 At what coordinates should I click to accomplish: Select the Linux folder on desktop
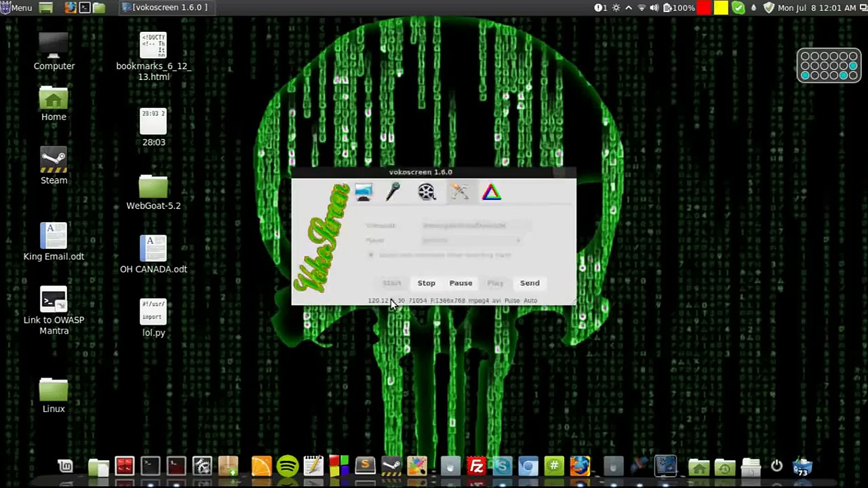[54, 395]
